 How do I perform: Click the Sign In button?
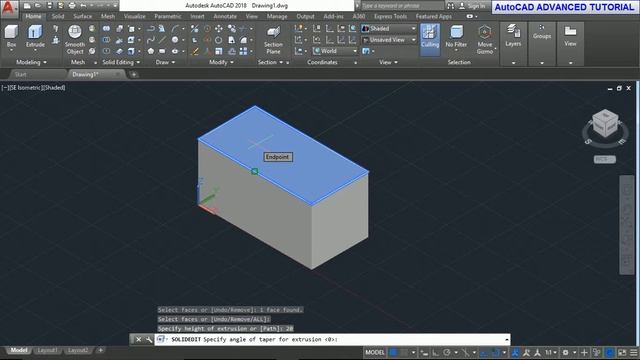(x=472, y=6)
